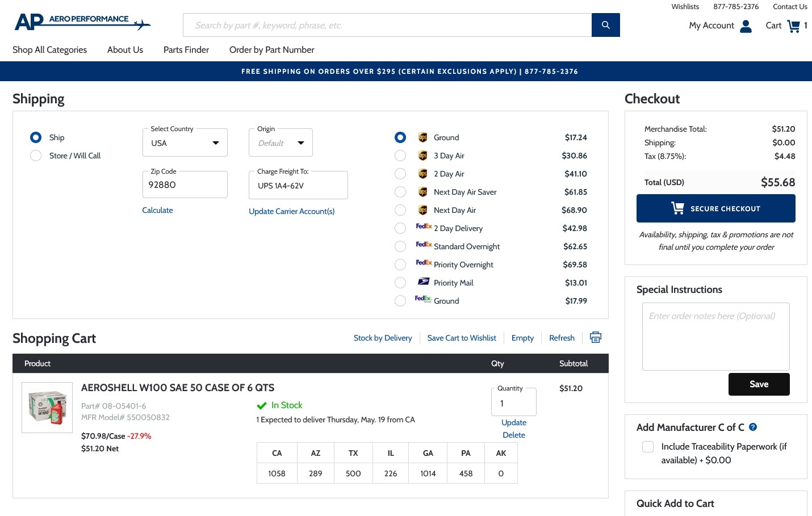Open My Account user icon
Screen dimensions: 812x516
point(746,26)
